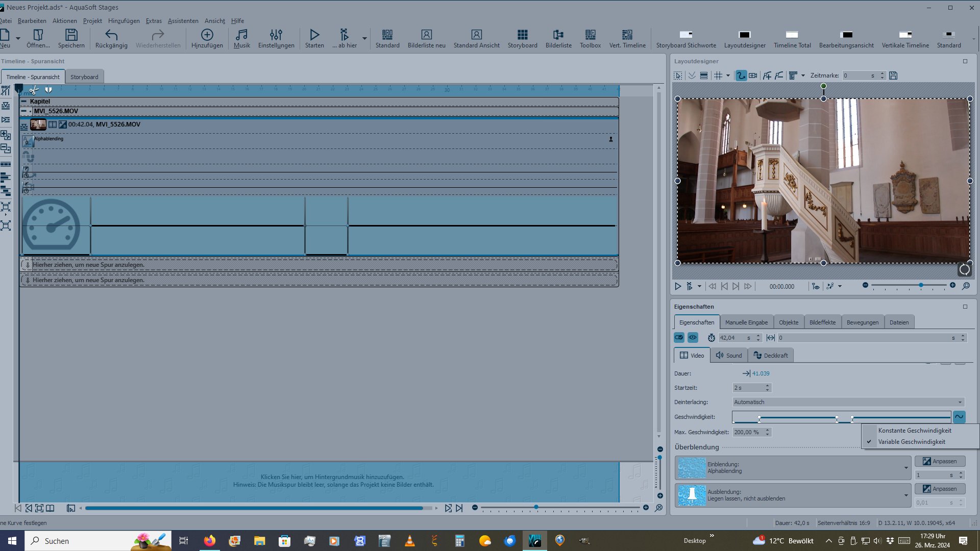
Task: Select Konstante Geschwindigkeit option
Action: [x=914, y=431]
